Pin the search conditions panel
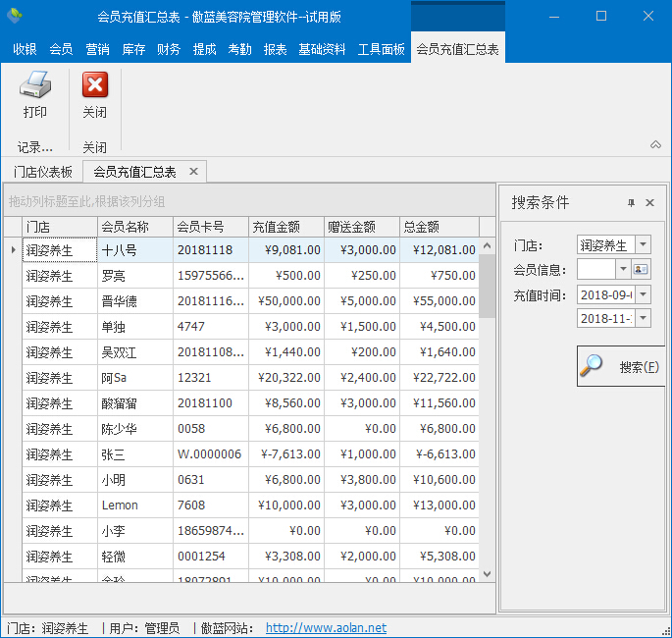 tap(631, 203)
